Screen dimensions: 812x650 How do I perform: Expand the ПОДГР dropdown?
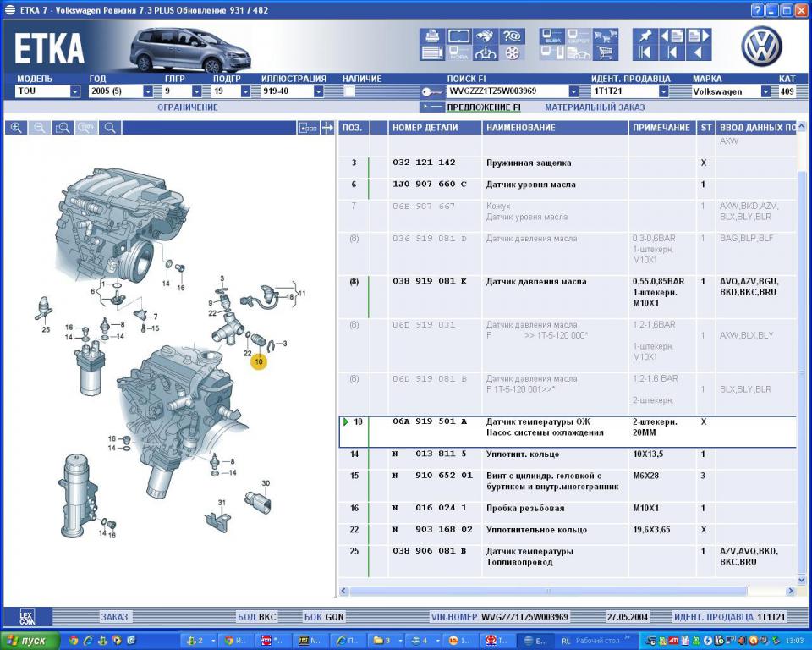pos(246,91)
